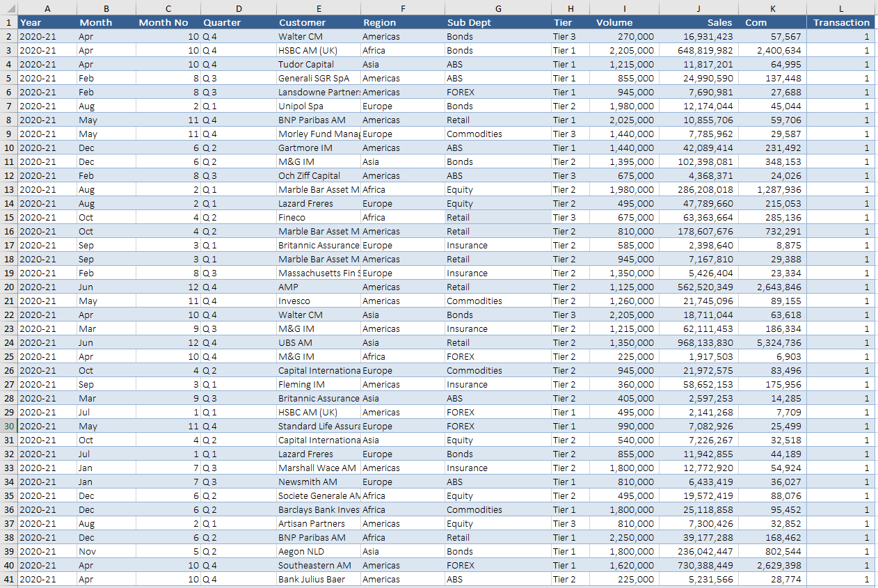
Task: Select the Artisan Partners cell
Action: click(318, 523)
